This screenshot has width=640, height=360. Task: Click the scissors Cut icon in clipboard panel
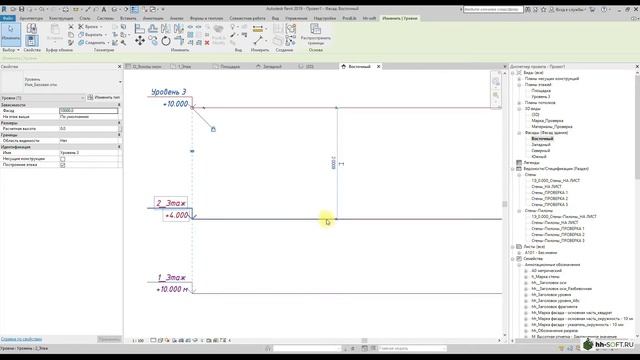pos(71,27)
